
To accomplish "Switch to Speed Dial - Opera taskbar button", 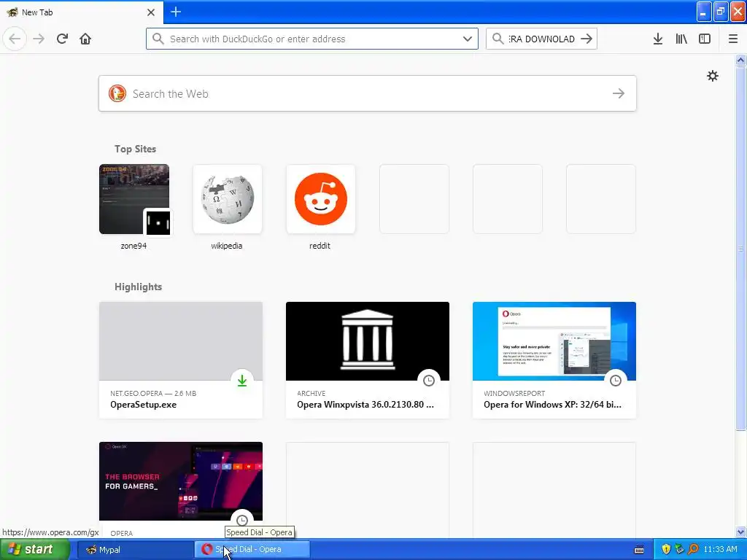I will (x=252, y=550).
